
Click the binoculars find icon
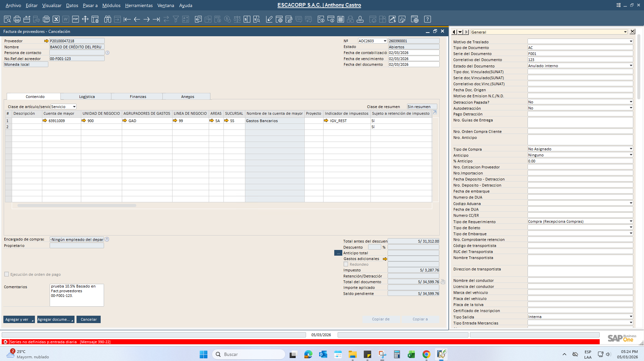(107, 19)
